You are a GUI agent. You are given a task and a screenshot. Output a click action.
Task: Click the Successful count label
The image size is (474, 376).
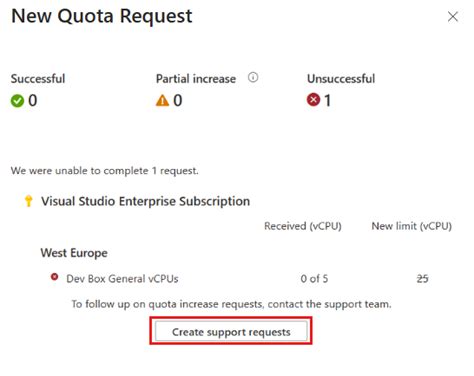(x=38, y=79)
